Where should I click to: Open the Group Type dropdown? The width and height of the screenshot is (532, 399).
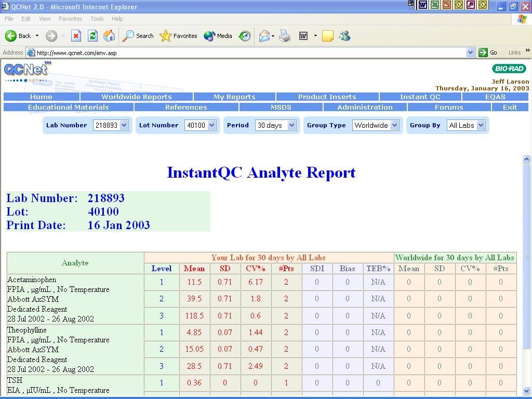376,125
